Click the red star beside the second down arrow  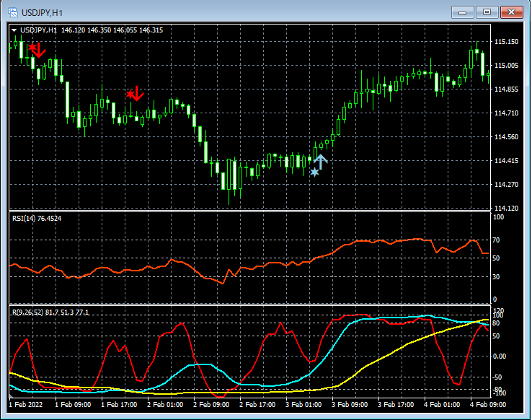pos(130,94)
